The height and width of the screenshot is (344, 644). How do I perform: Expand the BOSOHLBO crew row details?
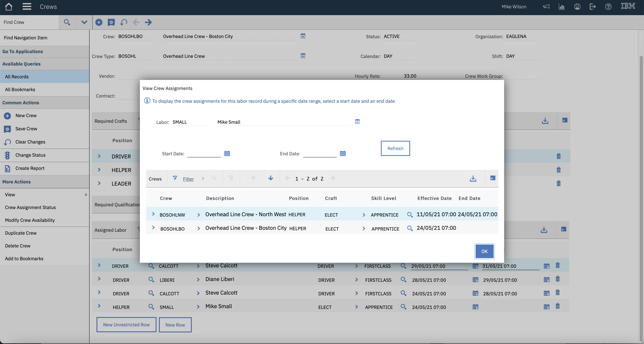click(x=153, y=228)
